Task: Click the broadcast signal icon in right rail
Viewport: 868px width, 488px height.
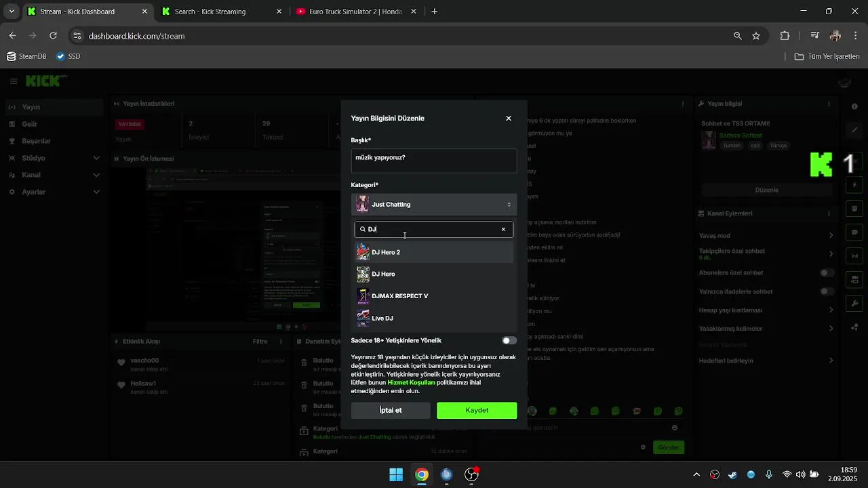Action: coord(854,256)
